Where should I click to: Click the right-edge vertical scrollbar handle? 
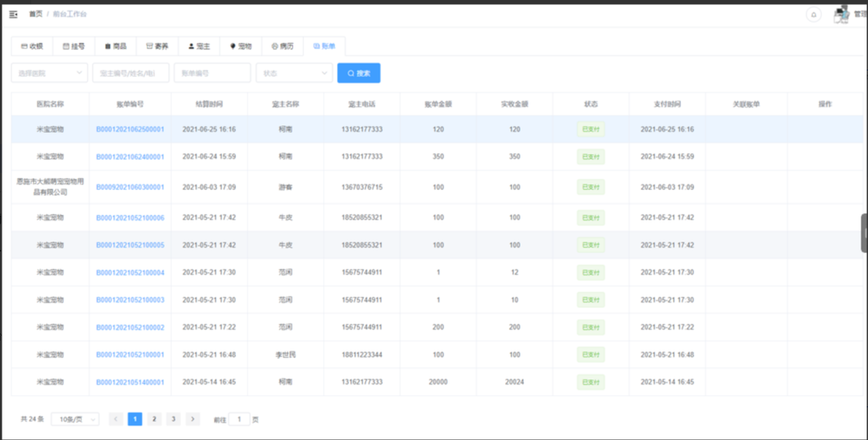pos(864,233)
